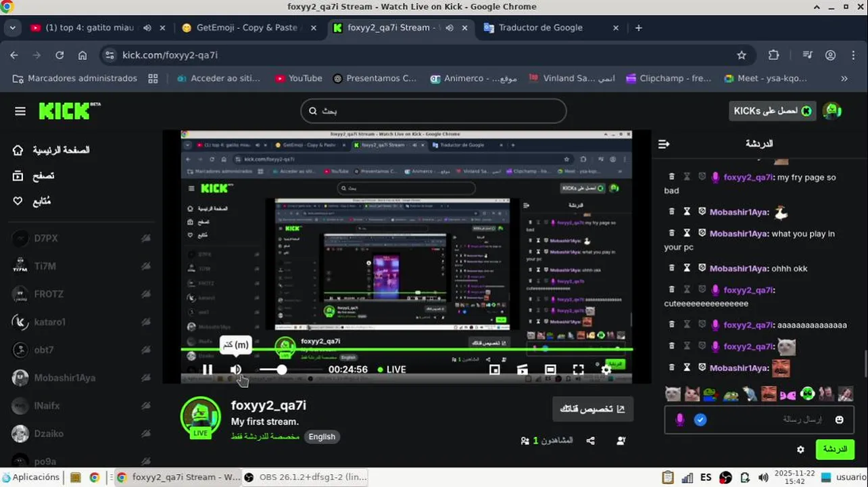
Task: Toggle the Kick sidebar hamburger menu
Action: [x=20, y=111]
